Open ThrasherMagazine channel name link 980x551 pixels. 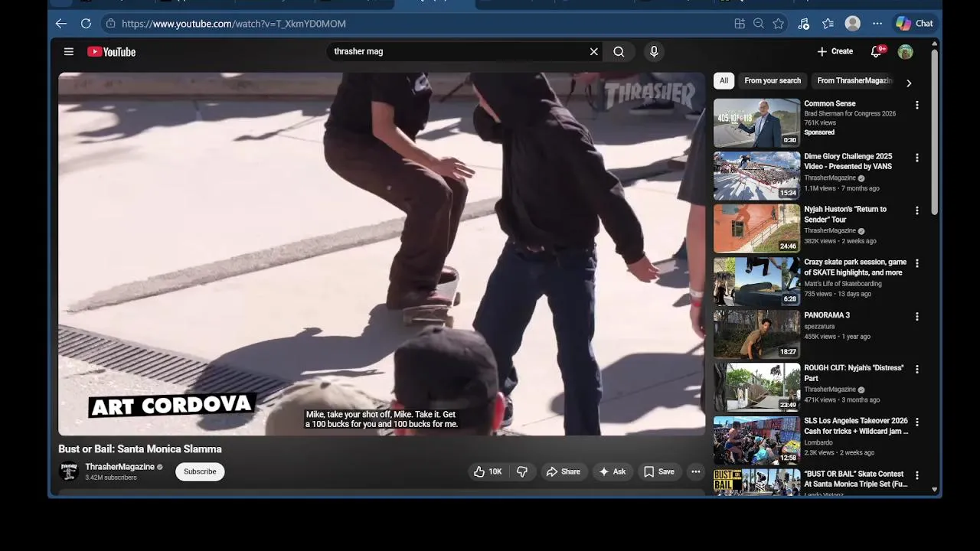point(119,467)
